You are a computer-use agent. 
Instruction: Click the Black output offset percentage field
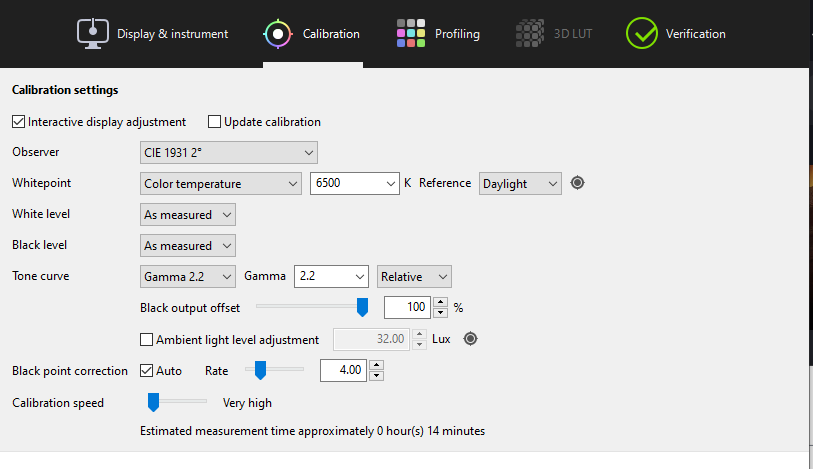pos(407,307)
